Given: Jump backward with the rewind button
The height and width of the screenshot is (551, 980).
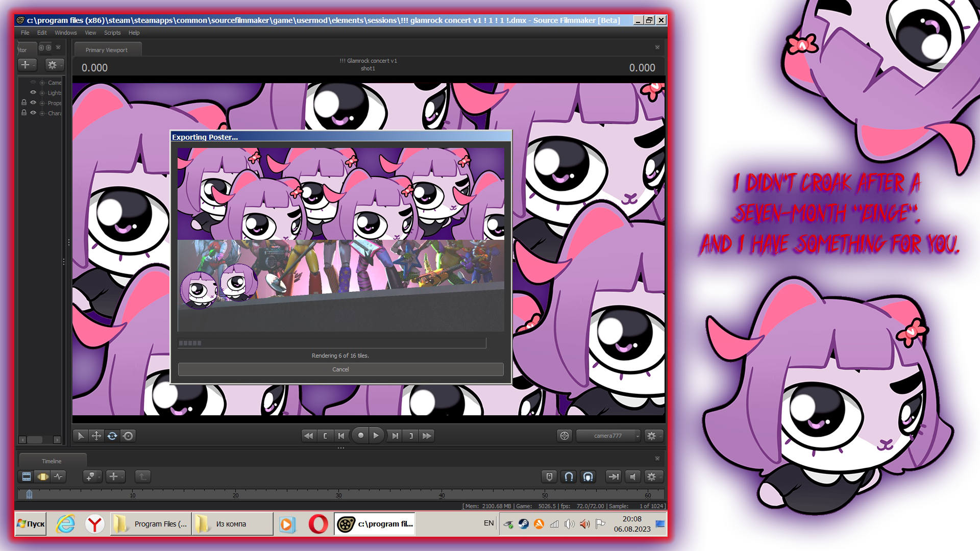Looking at the screenshot, I should 308,436.
